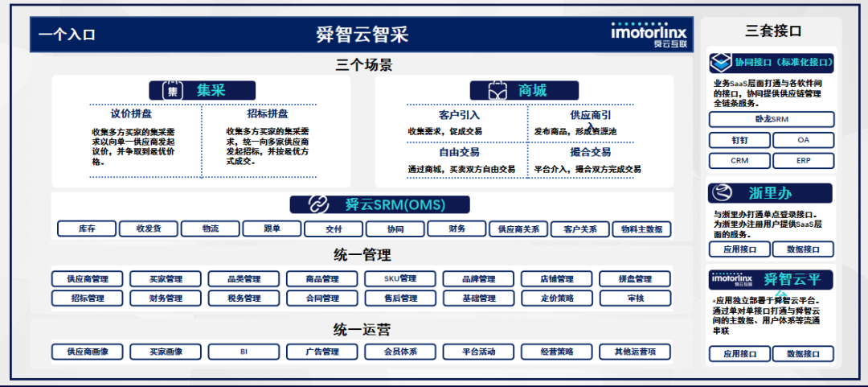Image resolution: width=868 pixels, height=387 pixels.
Task: Click the 协同接口 layered stack icon
Action: click(x=721, y=63)
